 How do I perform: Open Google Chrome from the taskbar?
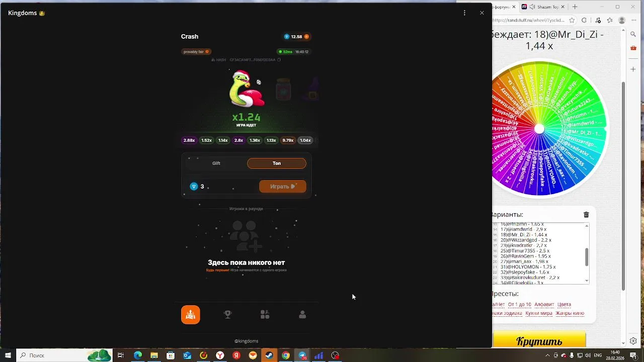286,355
